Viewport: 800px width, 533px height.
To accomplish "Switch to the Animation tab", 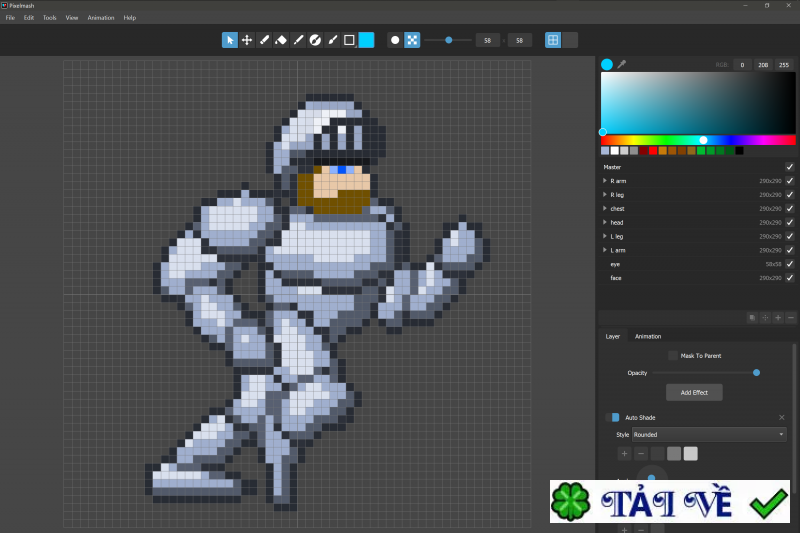I will pos(648,336).
